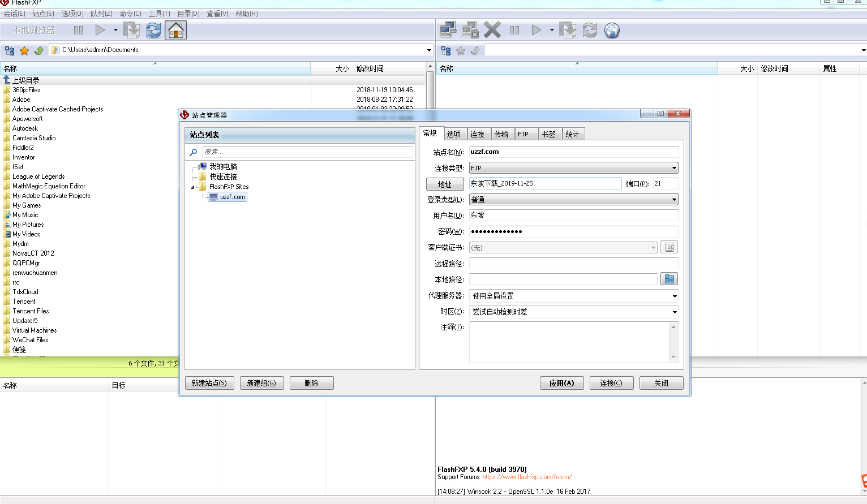Click the 新建组(G) button
Image resolution: width=867 pixels, height=504 pixels.
click(261, 383)
